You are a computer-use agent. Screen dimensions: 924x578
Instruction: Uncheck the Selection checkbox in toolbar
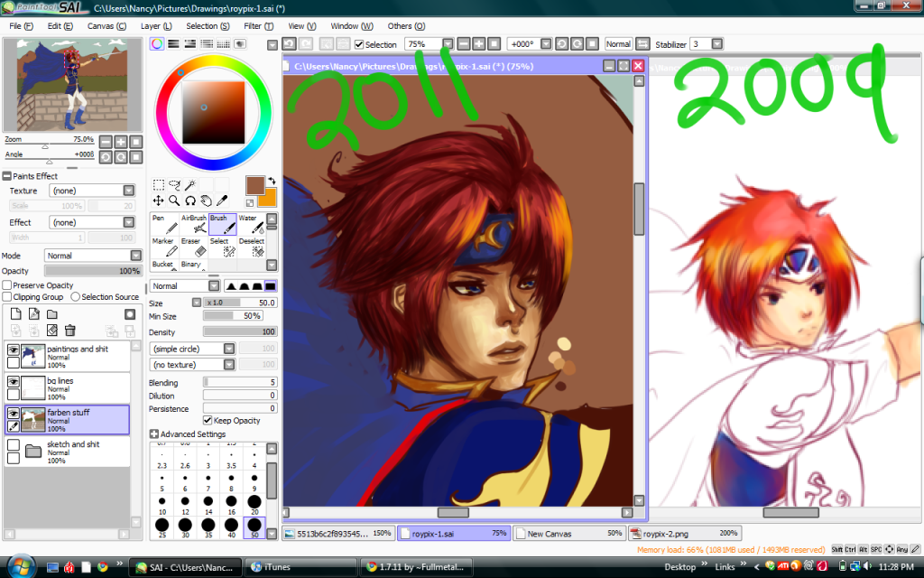359,44
